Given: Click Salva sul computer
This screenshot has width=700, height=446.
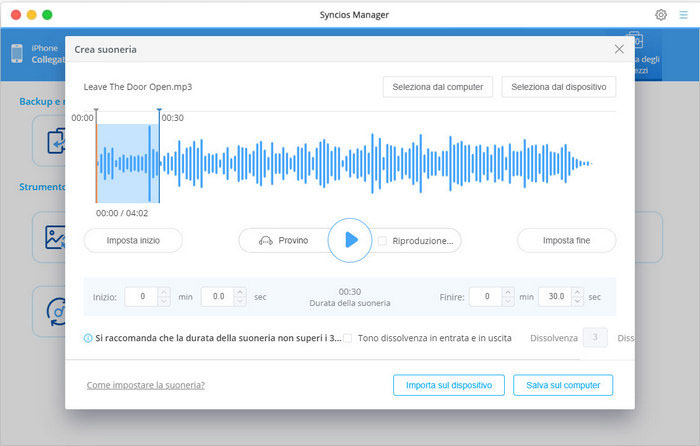Looking at the screenshot, I should (563, 385).
